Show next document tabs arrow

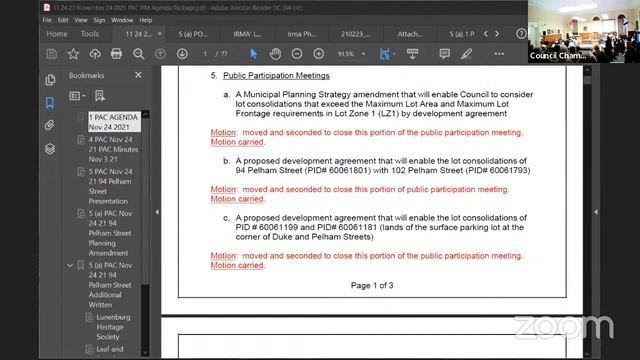[x=497, y=34]
